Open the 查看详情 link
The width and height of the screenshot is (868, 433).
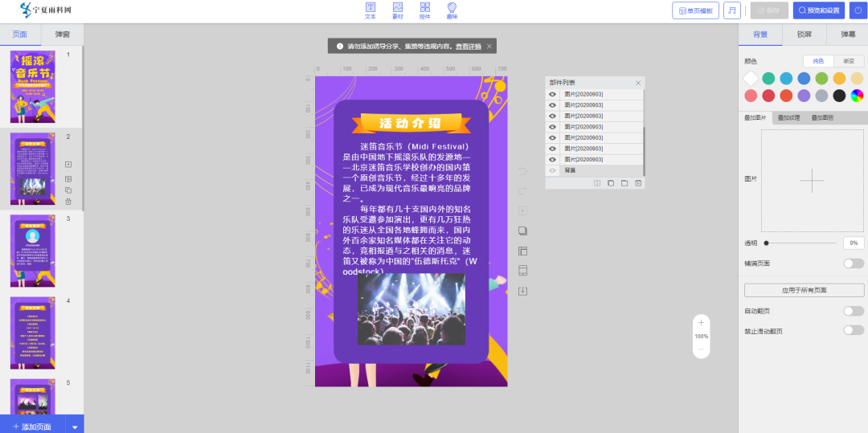point(469,47)
